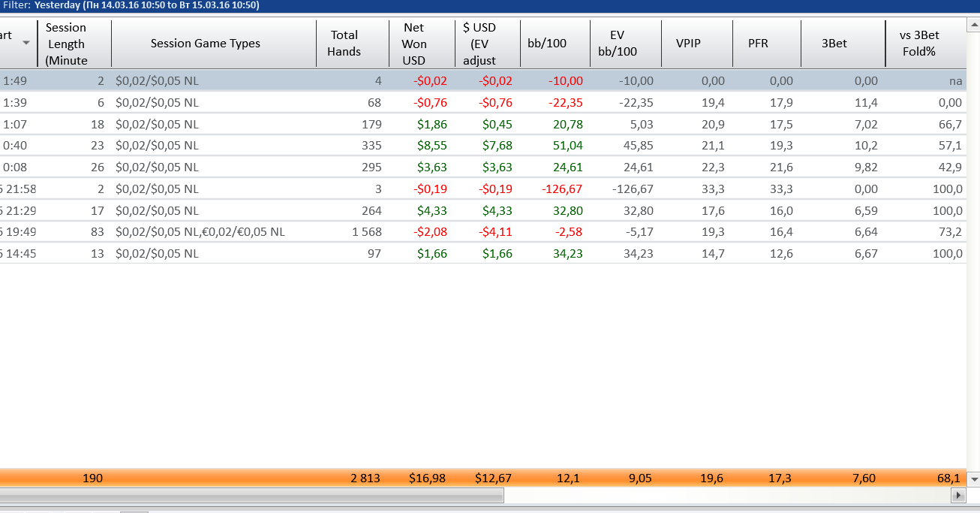Click the 73,2 vs 3Bet Fold cell
Viewport: 980px width, 513px height.
[x=950, y=232]
